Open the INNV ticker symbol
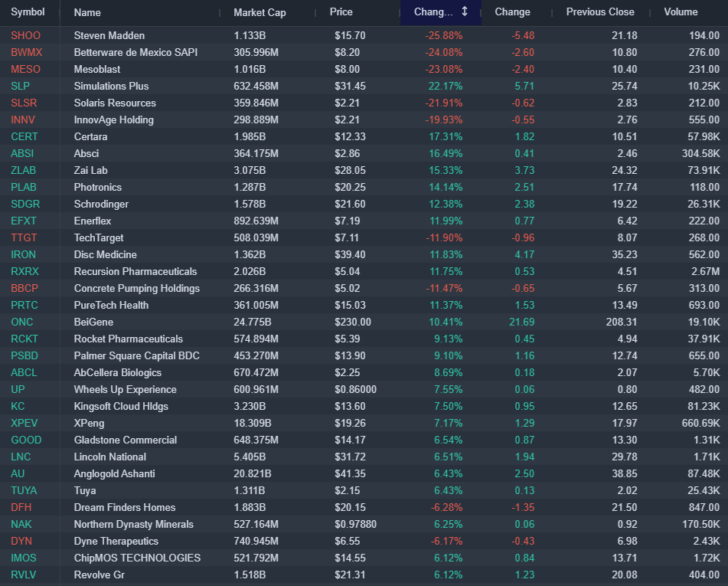 pos(23,120)
